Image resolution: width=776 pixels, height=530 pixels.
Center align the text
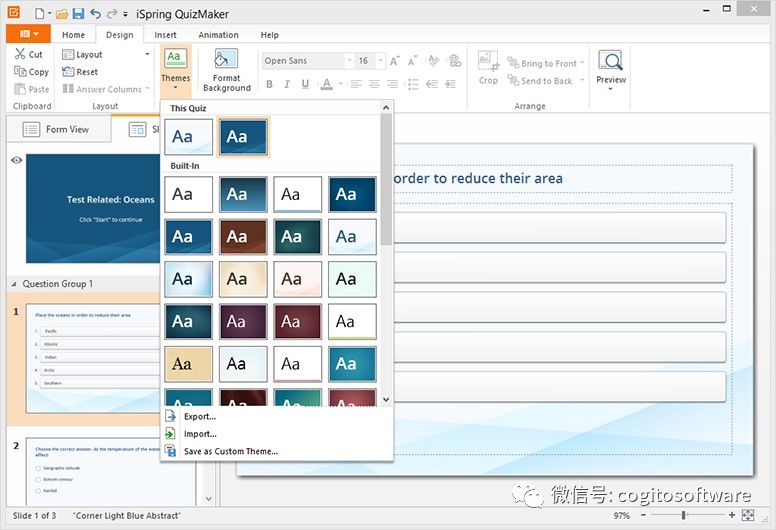point(374,84)
